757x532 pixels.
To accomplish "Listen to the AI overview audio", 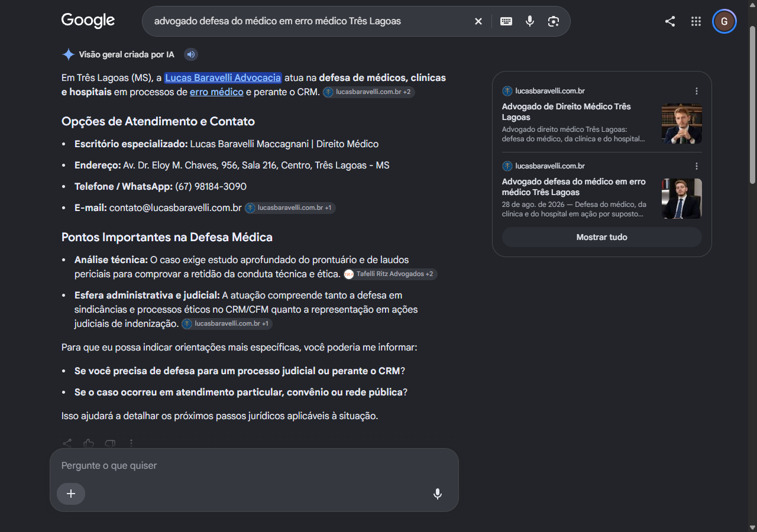I will click(x=190, y=54).
